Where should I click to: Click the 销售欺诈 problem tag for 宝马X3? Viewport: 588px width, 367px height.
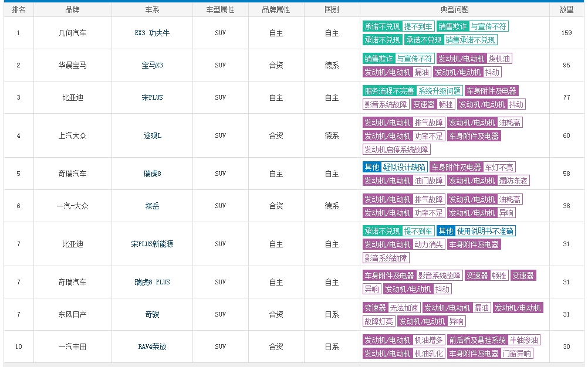(x=379, y=59)
